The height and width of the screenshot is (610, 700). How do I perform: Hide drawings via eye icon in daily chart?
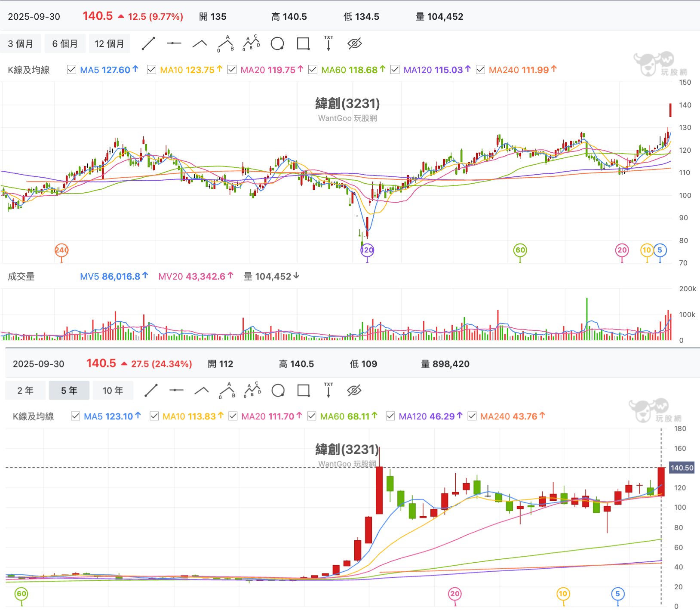[x=355, y=43]
